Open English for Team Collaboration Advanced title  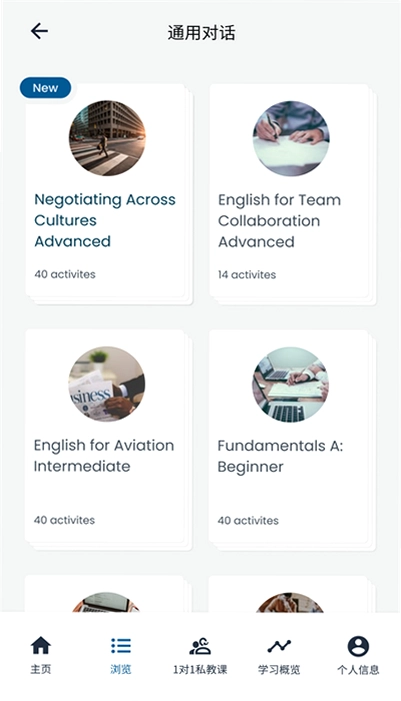click(279, 221)
